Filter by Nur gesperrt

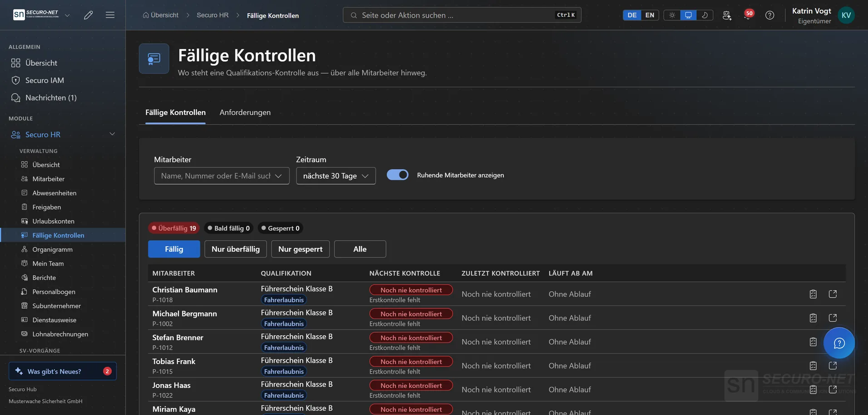click(x=301, y=249)
